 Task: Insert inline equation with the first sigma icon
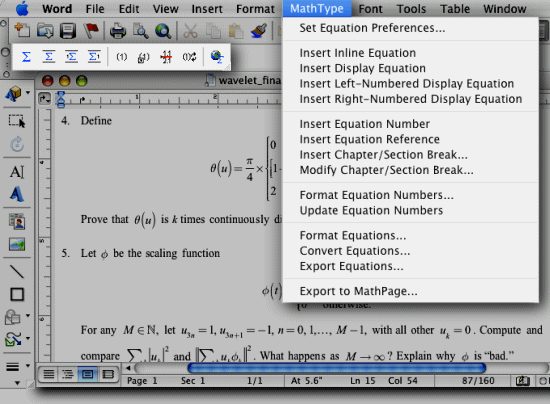26,56
